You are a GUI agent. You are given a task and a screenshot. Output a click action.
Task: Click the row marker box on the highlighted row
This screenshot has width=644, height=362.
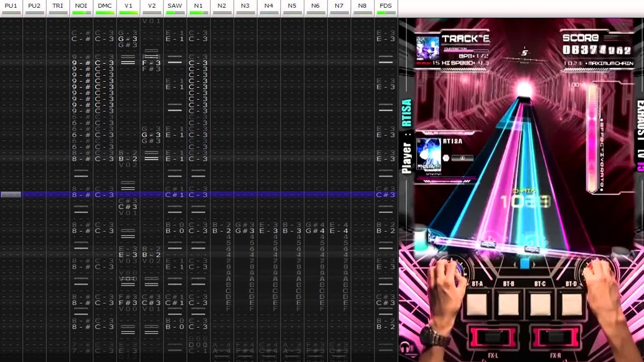(x=11, y=195)
